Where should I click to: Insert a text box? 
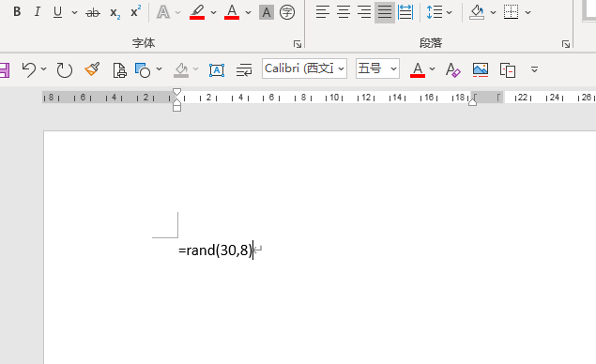pyautogui.click(x=217, y=70)
